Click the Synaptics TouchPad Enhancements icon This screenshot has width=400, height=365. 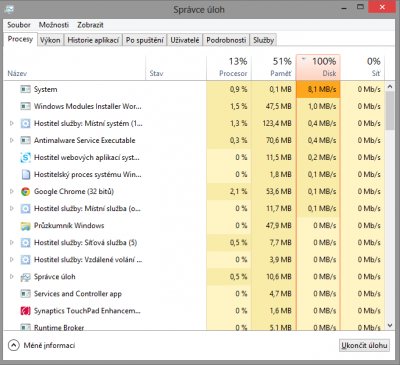(x=25, y=311)
